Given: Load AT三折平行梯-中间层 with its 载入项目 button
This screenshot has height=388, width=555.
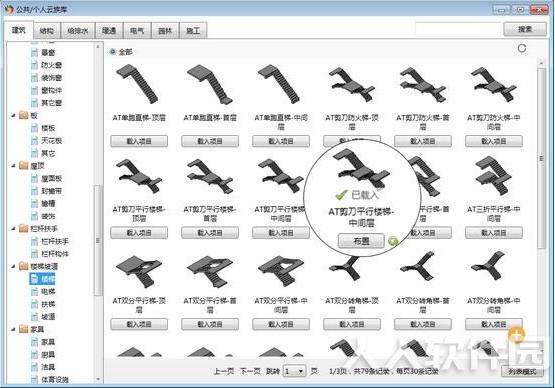Looking at the screenshot, I should coord(494,233).
